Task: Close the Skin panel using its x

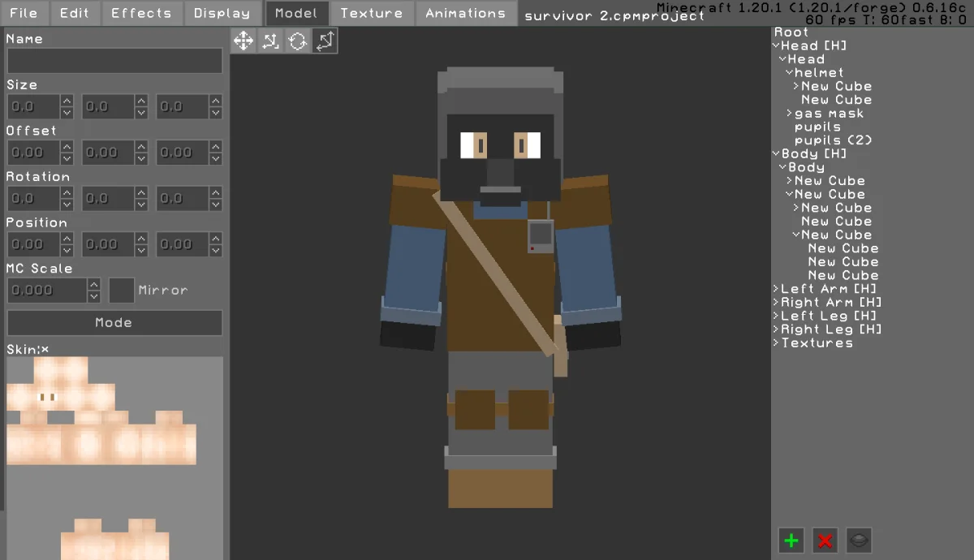Action: click(x=45, y=350)
